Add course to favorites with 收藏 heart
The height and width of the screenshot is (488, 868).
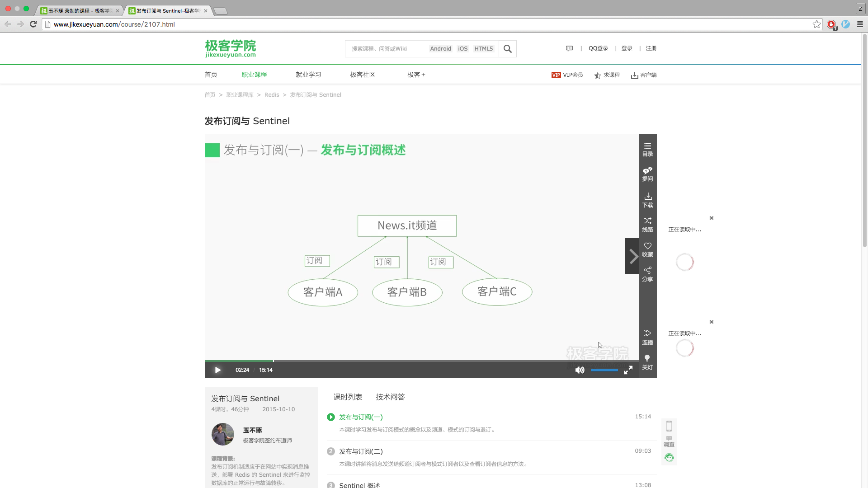(x=647, y=249)
